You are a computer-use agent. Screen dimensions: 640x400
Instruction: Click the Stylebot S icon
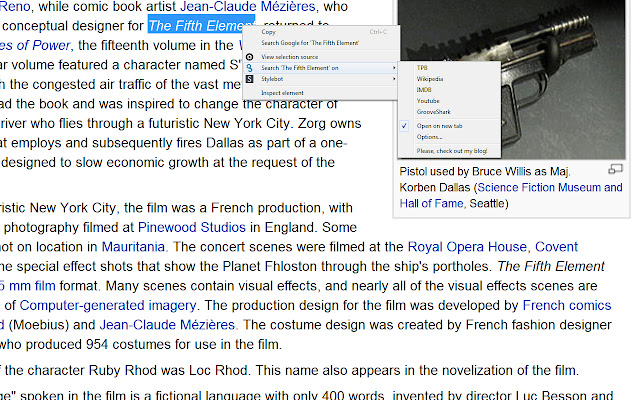point(251,77)
